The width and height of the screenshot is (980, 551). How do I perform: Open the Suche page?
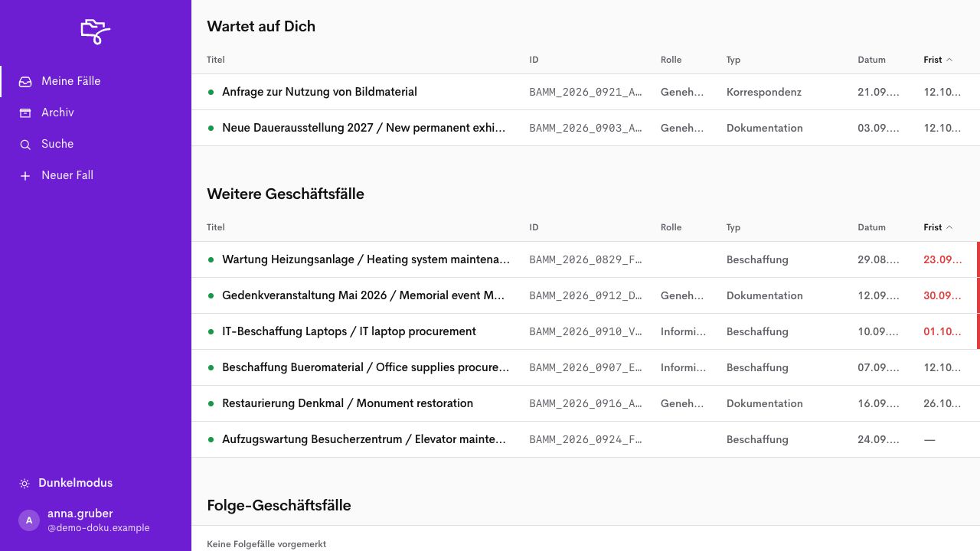(96, 144)
